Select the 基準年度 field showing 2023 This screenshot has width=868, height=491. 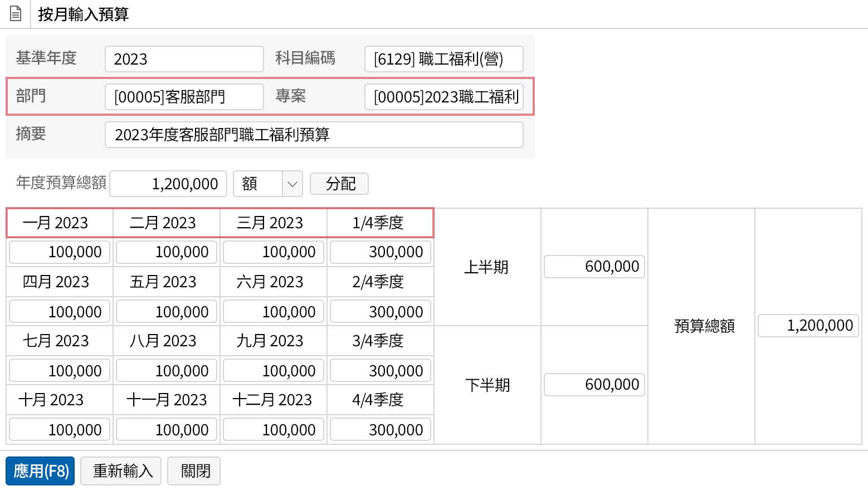[184, 58]
